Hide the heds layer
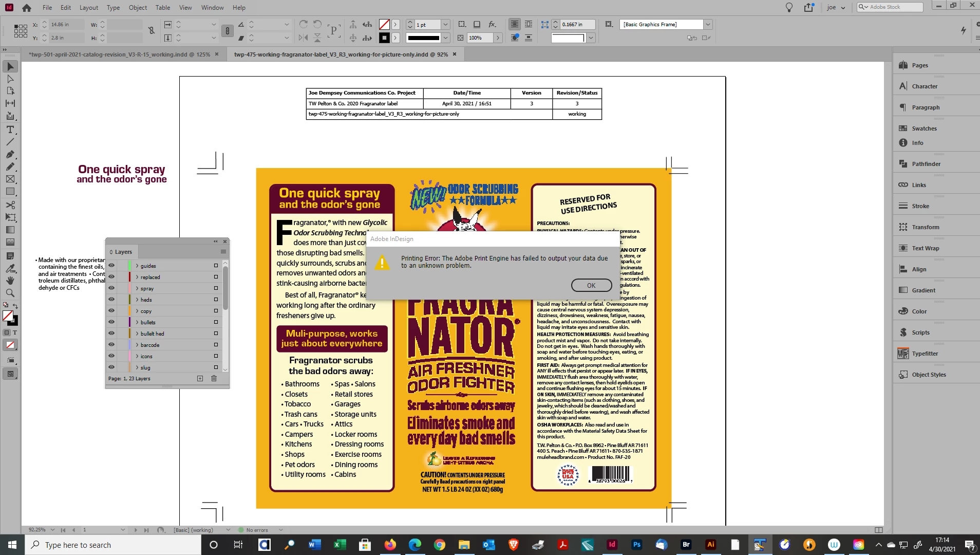 point(111,300)
